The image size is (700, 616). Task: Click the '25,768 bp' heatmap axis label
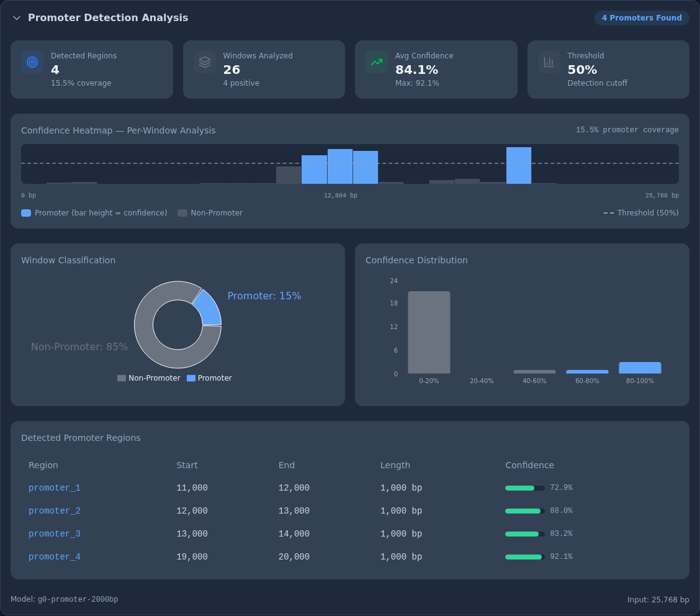tap(662, 195)
